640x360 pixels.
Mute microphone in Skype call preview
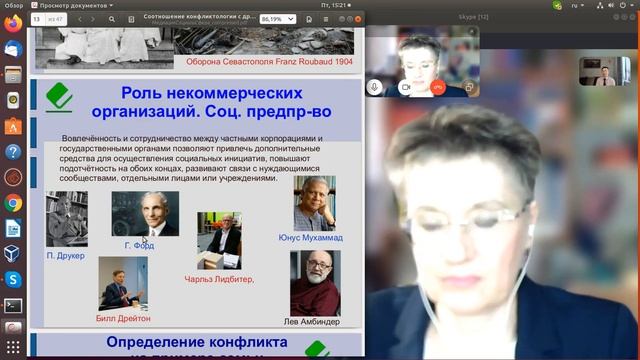point(374,87)
